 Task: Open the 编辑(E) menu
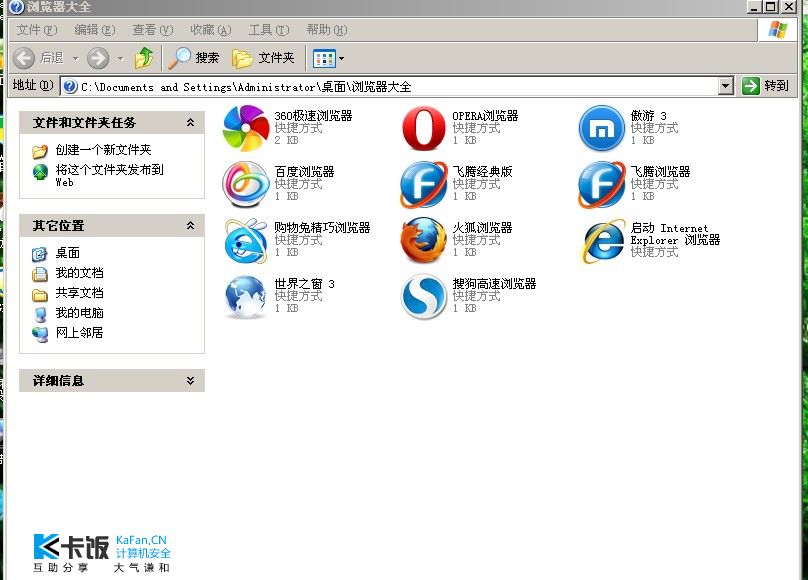tap(95, 30)
